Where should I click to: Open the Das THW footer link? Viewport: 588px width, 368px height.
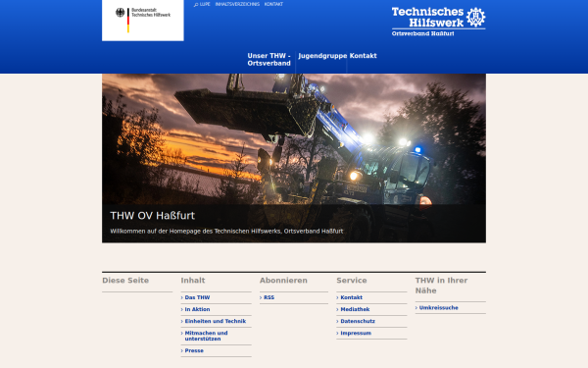coord(197,297)
